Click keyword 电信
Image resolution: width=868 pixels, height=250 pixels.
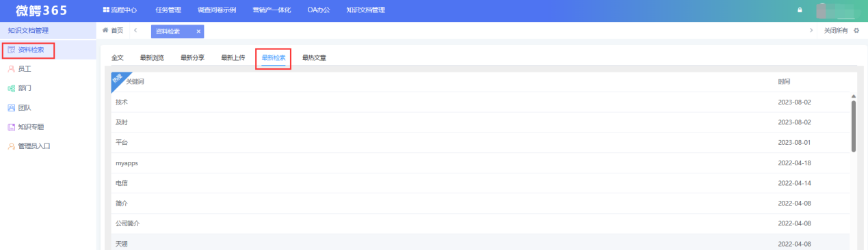[x=122, y=183]
